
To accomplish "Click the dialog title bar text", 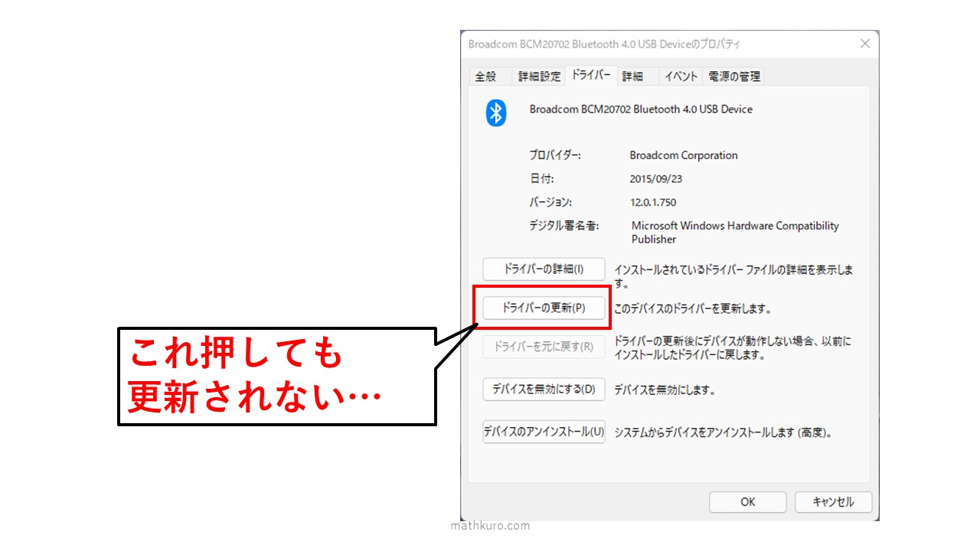I will [x=604, y=44].
